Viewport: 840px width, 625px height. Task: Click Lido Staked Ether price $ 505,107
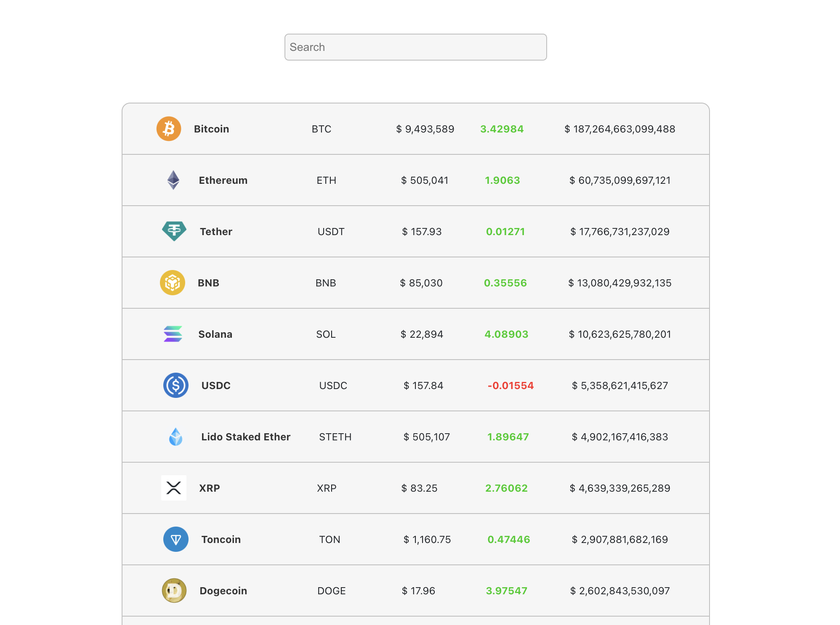point(427,437)
